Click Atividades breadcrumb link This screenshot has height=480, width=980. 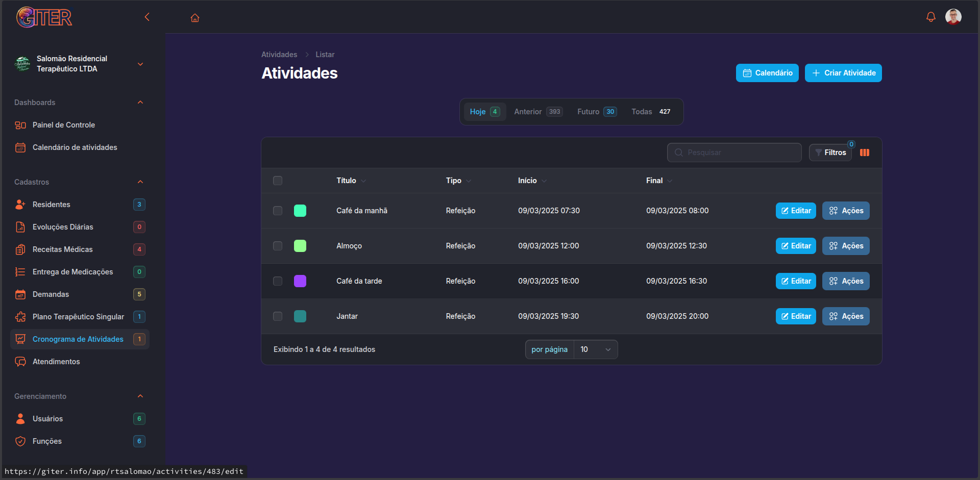click(279, 55)
